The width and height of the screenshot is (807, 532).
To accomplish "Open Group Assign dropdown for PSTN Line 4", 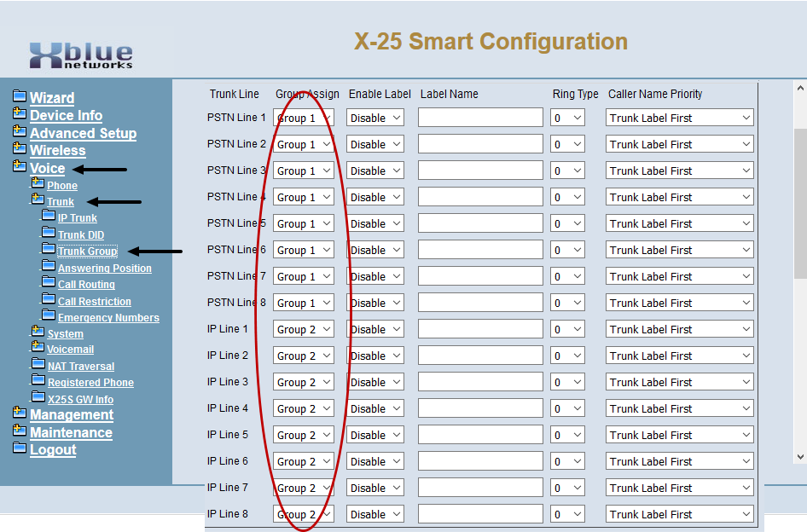I will [x=304, y=197].
